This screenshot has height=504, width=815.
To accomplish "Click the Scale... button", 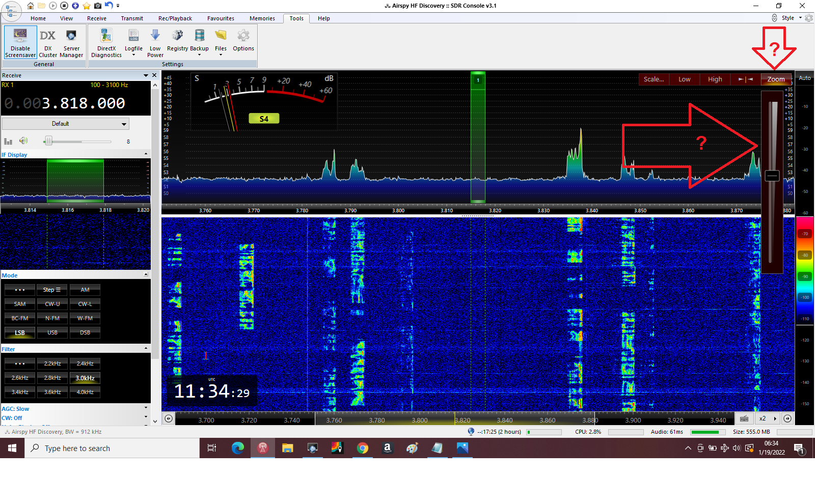I will coord(654,79).
